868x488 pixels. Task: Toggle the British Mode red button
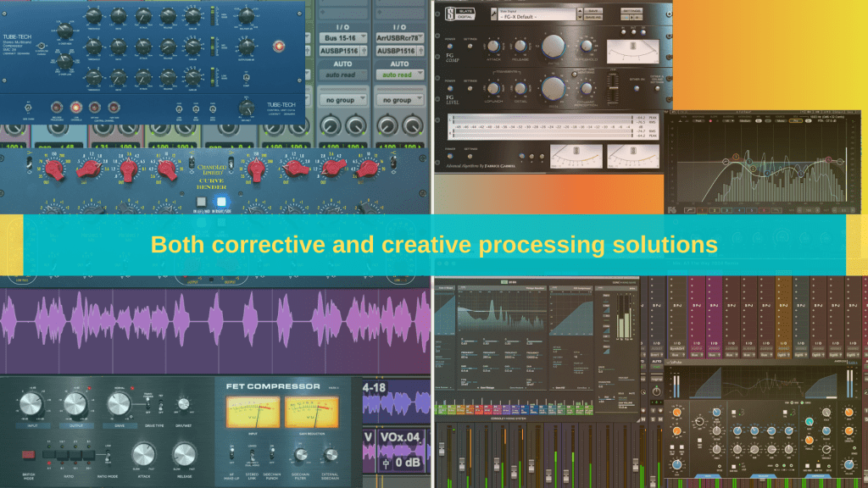click(x=30, y=455)
